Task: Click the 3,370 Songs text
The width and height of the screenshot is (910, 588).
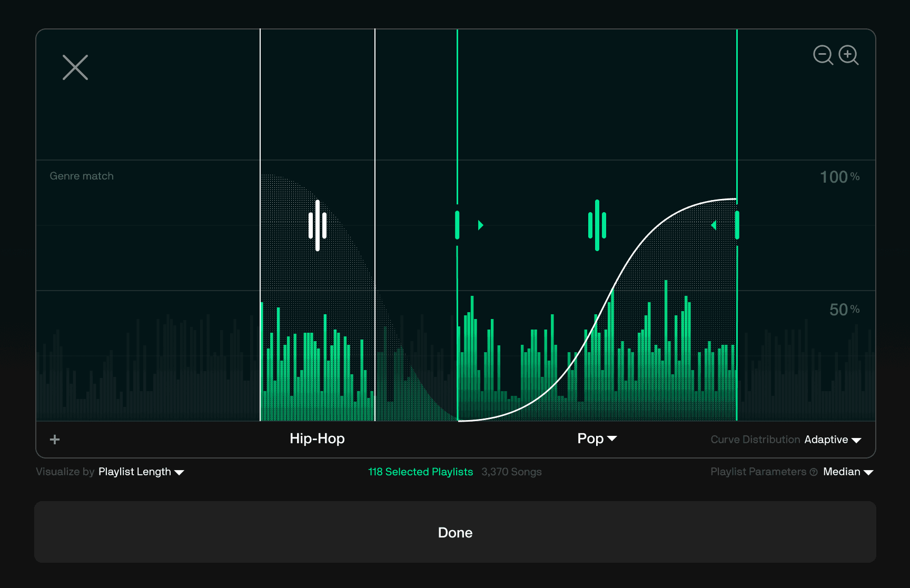Action: point(511,472)
